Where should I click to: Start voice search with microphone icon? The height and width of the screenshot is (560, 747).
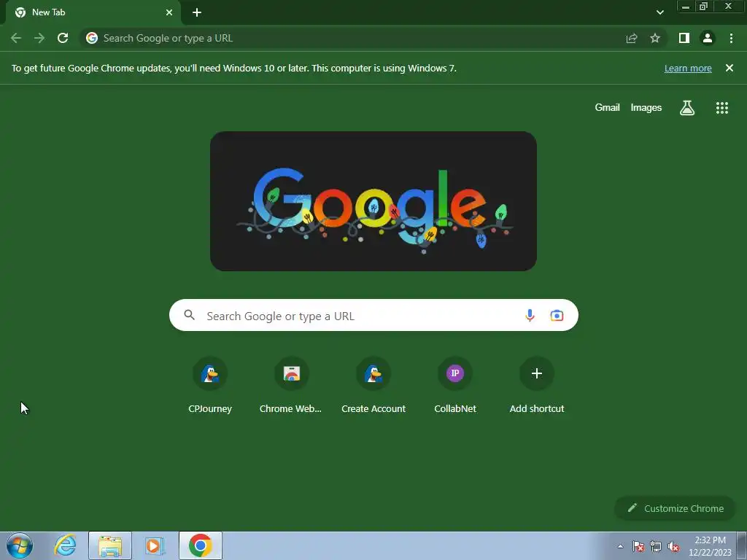(x=530, y=315)
